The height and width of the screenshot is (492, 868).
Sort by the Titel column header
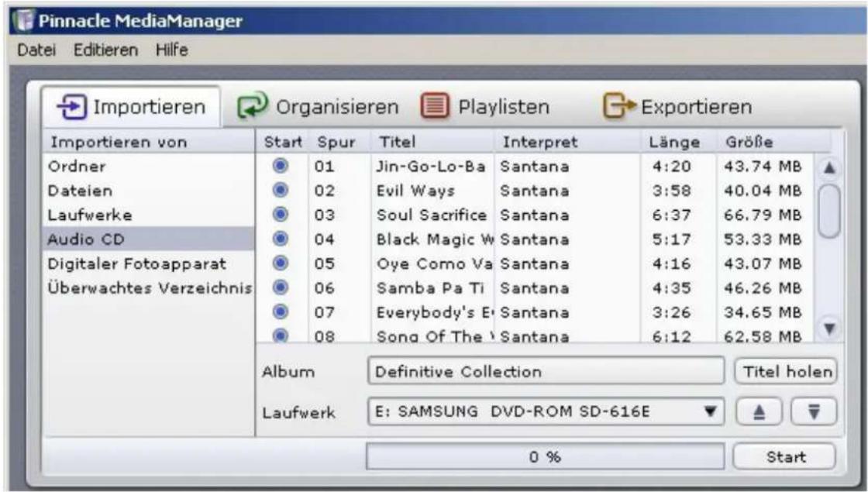(432, 143)
